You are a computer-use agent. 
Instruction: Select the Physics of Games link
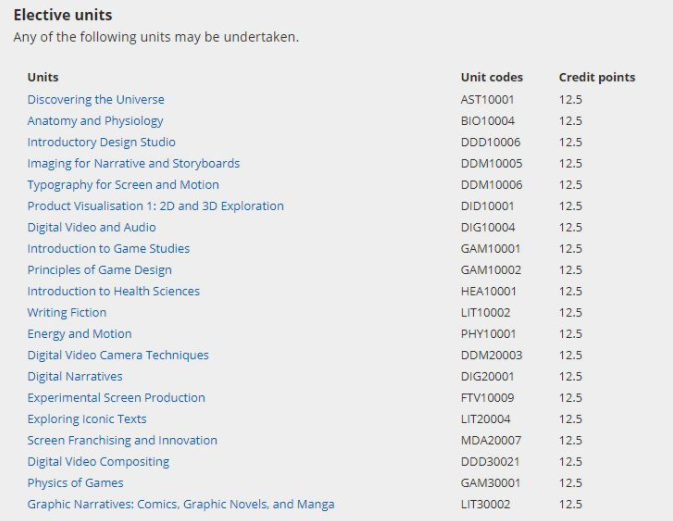point(75,483)
